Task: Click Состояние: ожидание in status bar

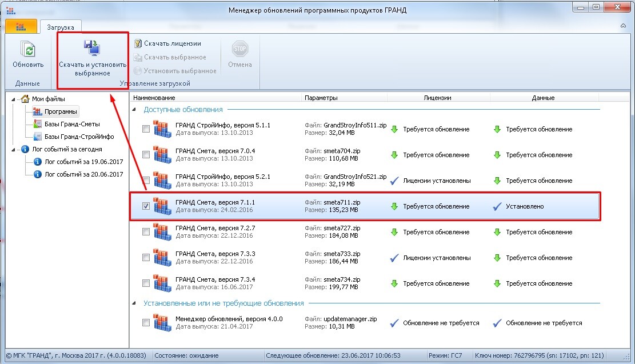Action: click(x=187, y=355)
